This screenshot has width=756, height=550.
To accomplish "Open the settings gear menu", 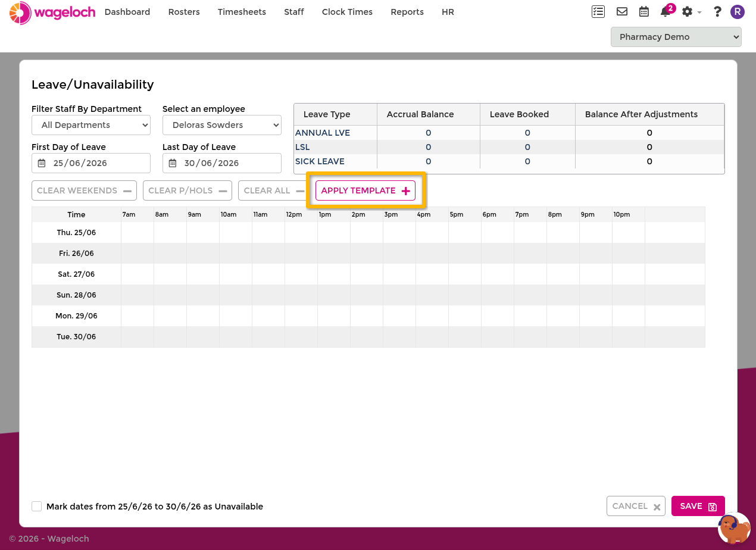I will [x=691, y=11].
